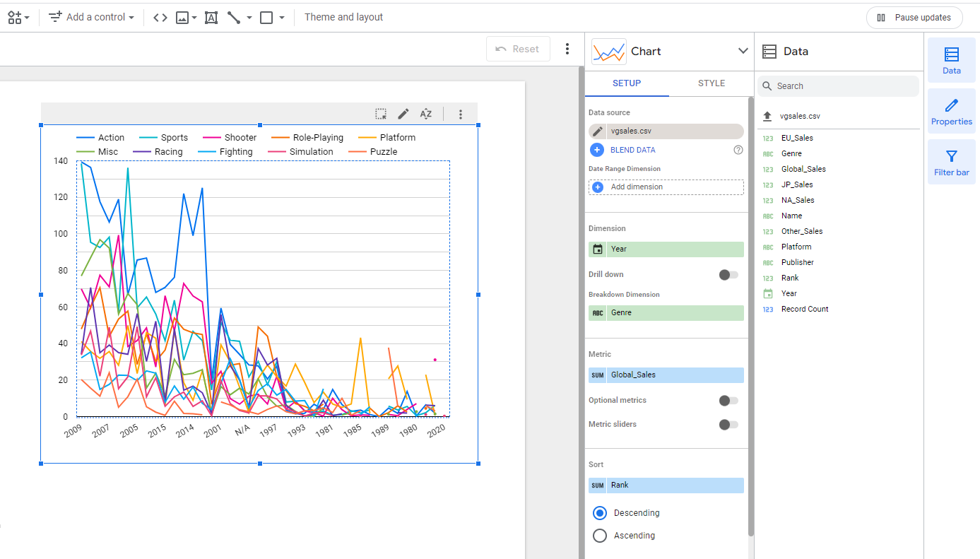Select Ascending sort order

[x=600, y=536]
